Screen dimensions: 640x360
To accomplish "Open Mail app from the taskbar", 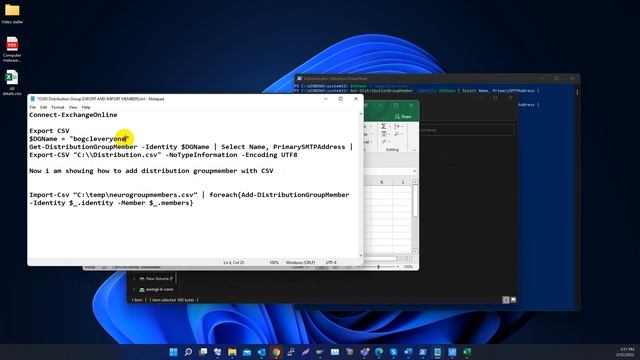I will pos(247,352).
